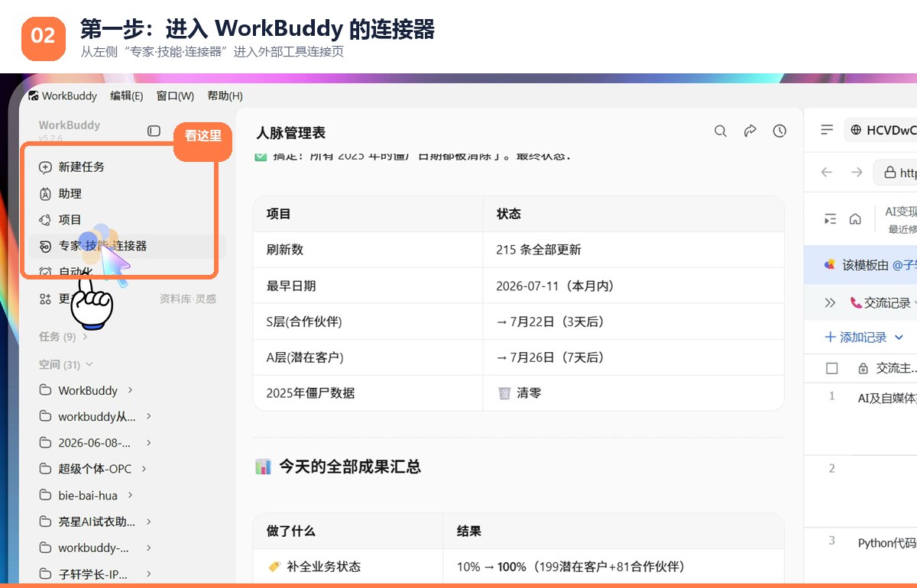Image resolution: width=917 pixels, height=588 pixels.
Task: Open the WorkBuddy menu bar item
Action: (63, 96)
